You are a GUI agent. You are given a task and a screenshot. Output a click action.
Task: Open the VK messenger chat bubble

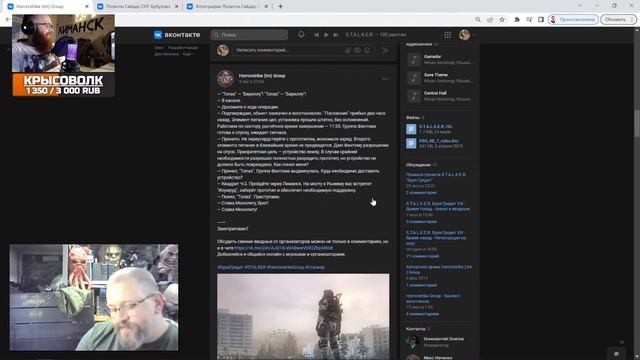(617, 353)
